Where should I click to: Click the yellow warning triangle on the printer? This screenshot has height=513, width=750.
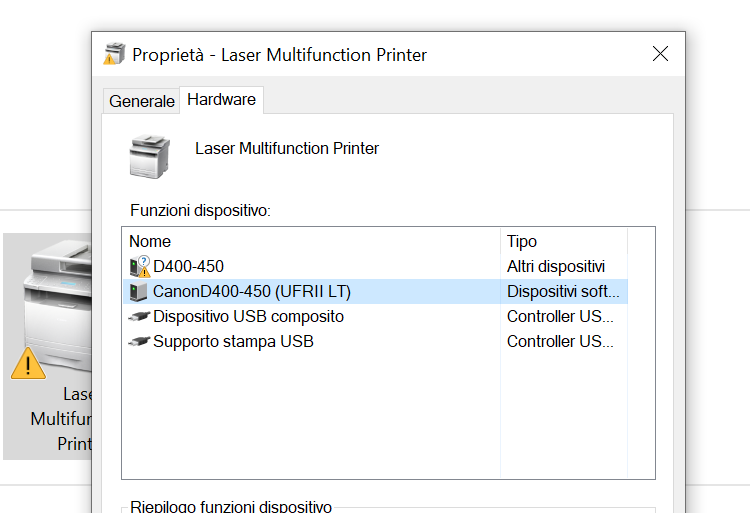coord(28,362)
